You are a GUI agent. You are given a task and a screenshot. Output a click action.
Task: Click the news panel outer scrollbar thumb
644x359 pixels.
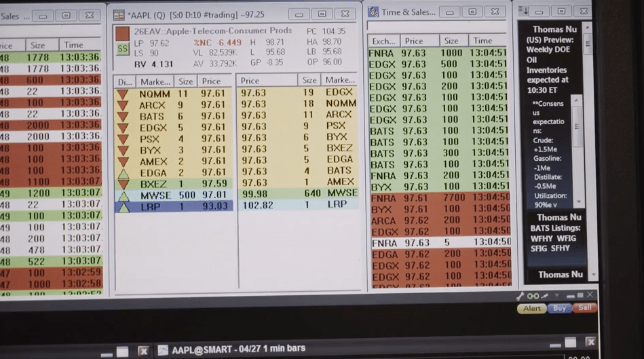(x=588, y=44)
